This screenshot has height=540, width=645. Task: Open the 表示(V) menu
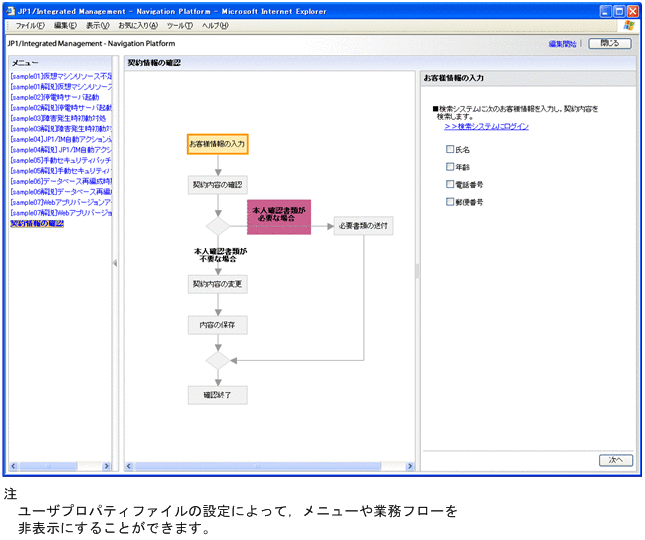[x=97, y=25]
